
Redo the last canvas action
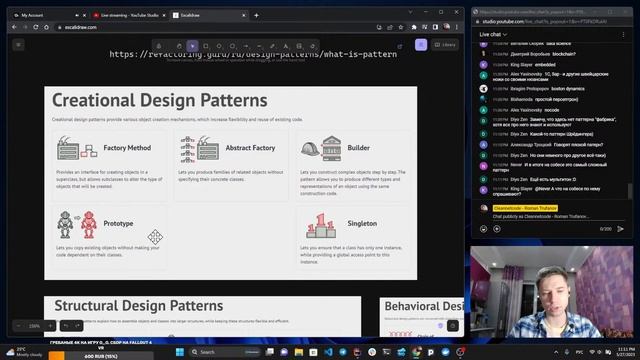78,326
